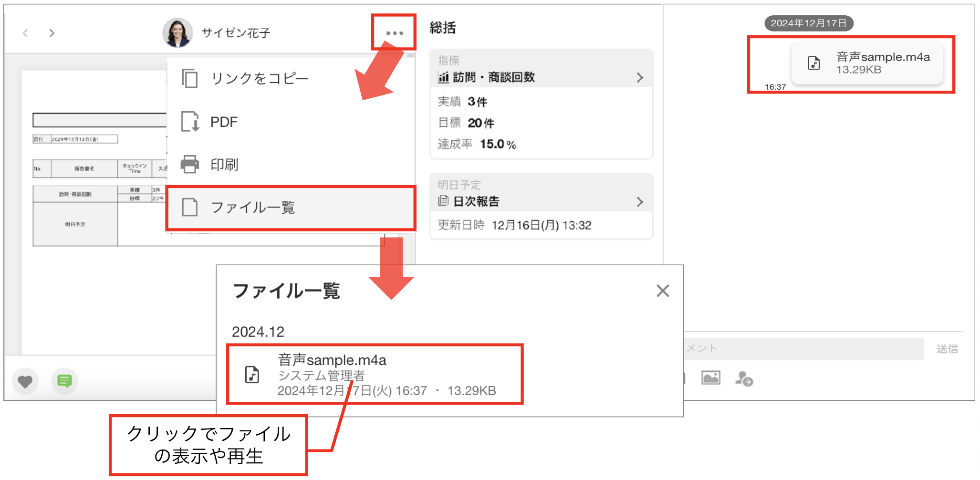Viewport: 980px width, 480px height.
Task: Open サイゼン花子 profile avatar
Action: [x=177, y=33]
